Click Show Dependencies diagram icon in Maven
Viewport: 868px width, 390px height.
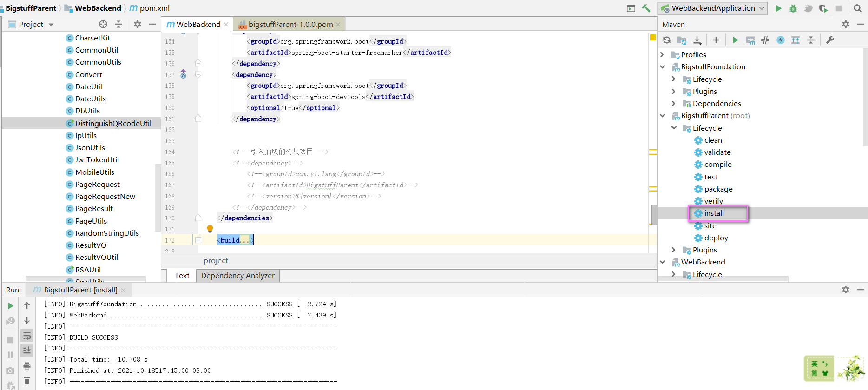pos(796,40)
